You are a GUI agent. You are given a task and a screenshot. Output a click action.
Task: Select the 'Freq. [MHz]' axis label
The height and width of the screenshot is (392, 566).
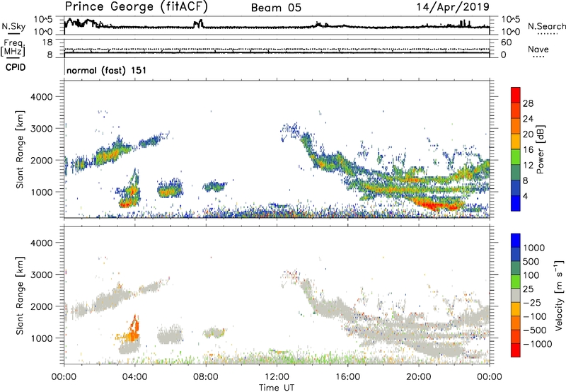pyautogui.click(x=13, y=48)
